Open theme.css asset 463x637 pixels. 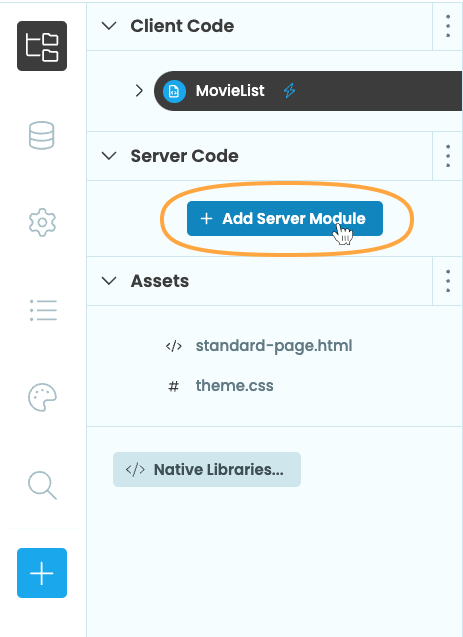234,386
